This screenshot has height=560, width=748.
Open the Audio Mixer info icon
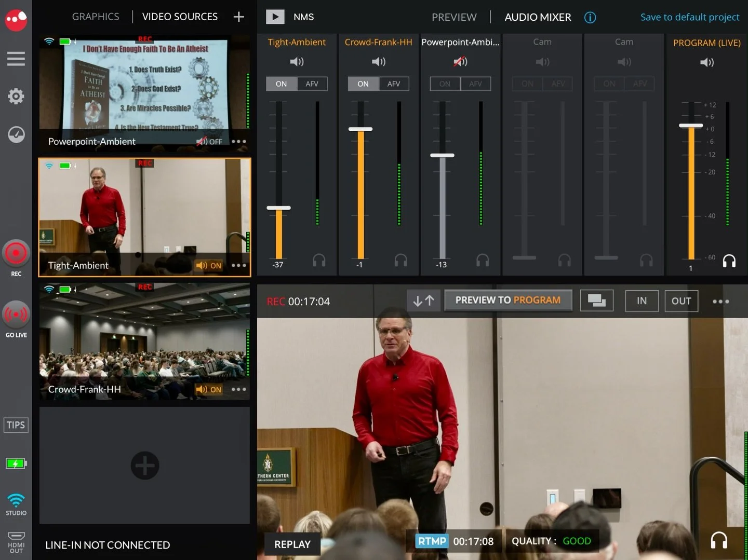tap(590, 17)
